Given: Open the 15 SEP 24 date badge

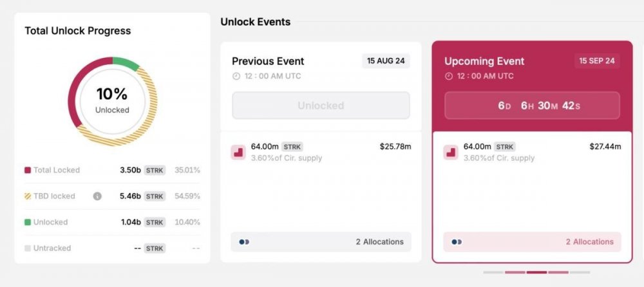Looking at the screenshot, I should pyautogui.click(x=597, y=61).
